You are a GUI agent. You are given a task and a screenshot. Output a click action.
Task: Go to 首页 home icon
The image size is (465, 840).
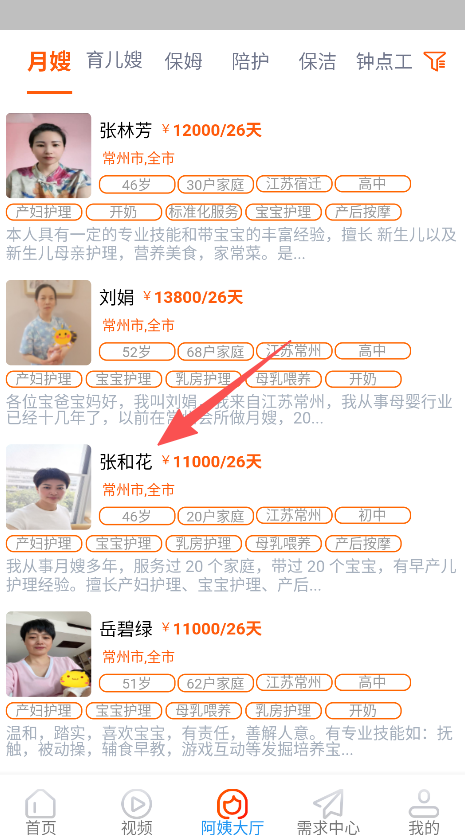(x=40, y=804)
